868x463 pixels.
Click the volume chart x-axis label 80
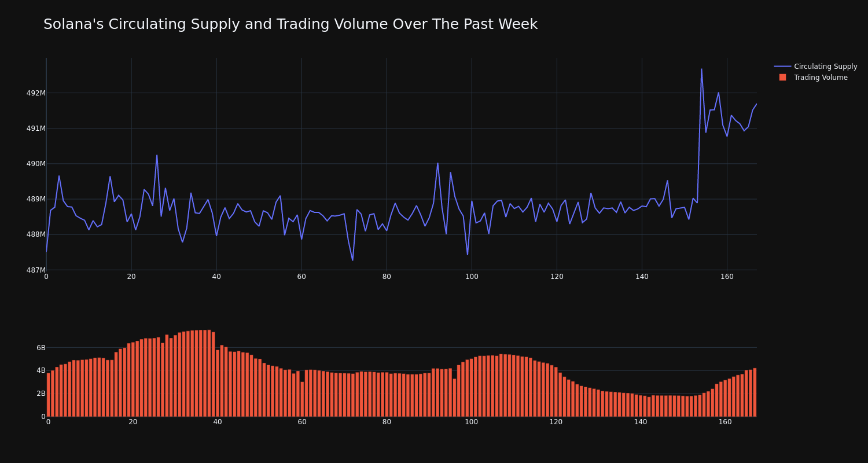pyautogui.click(x=387, y=422)
